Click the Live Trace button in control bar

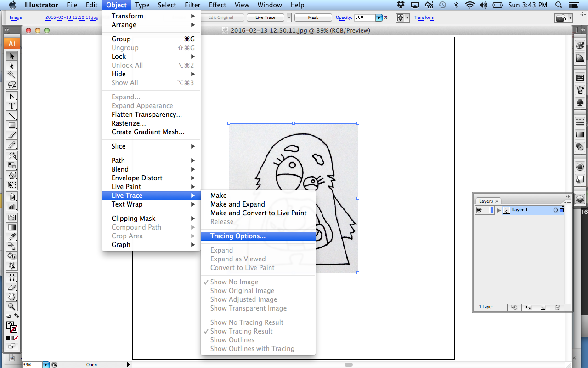click(x=266, y=17)
